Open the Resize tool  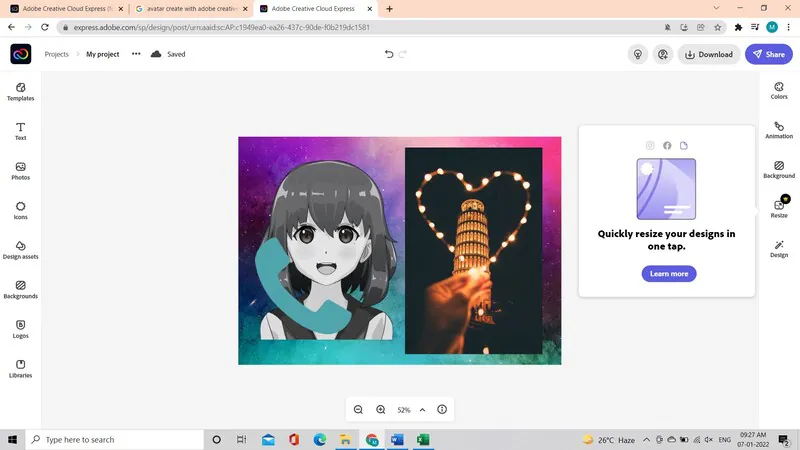tap(779, 208)
